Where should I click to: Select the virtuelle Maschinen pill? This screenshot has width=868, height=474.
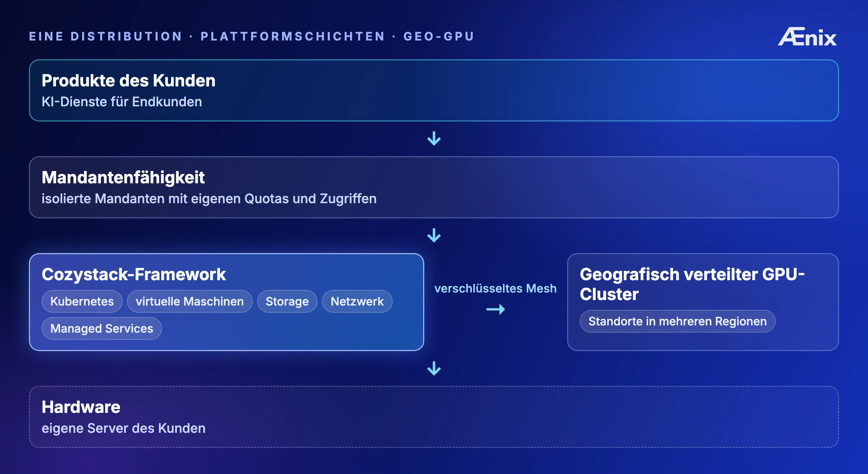click(190, 301)
